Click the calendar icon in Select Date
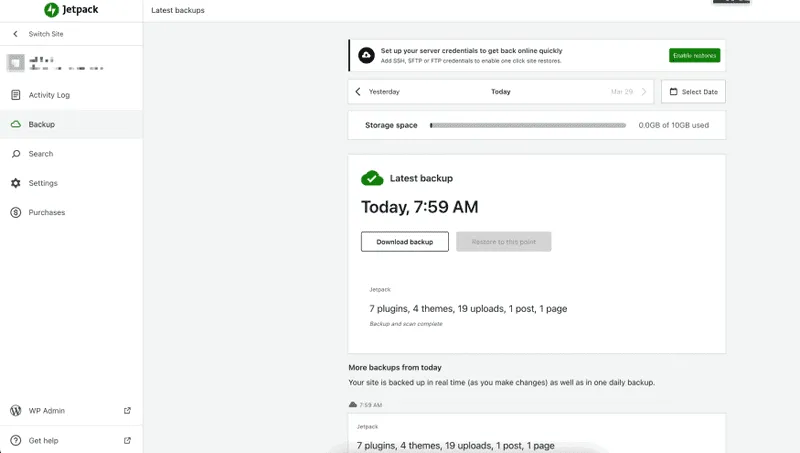800x453 pixels. click(673, 92)
